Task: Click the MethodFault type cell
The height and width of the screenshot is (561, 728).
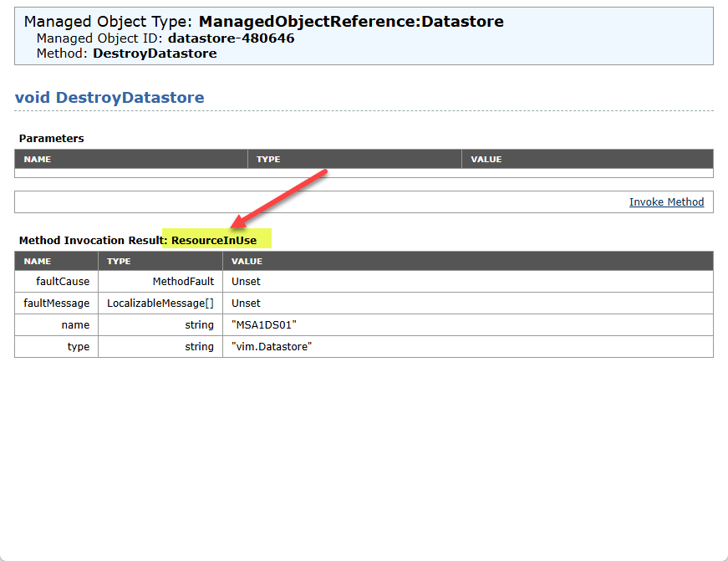Action: (183, 282)
